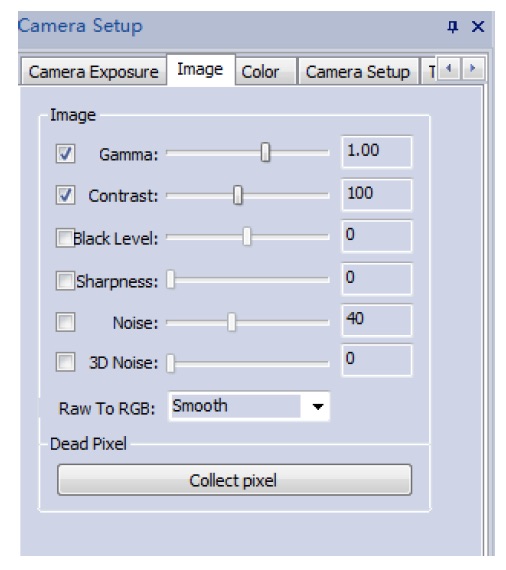Uncheck the Contrast checkbox

[65, 195]
